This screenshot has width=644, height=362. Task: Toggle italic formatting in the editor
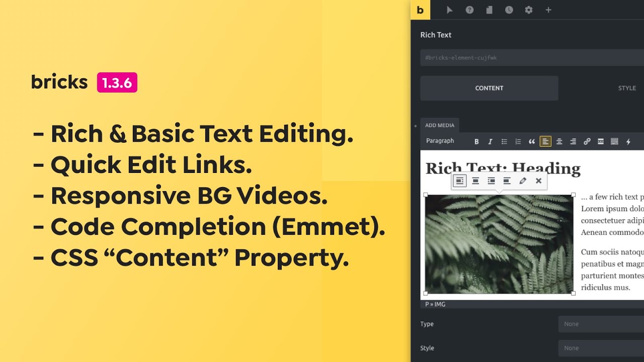490,142
